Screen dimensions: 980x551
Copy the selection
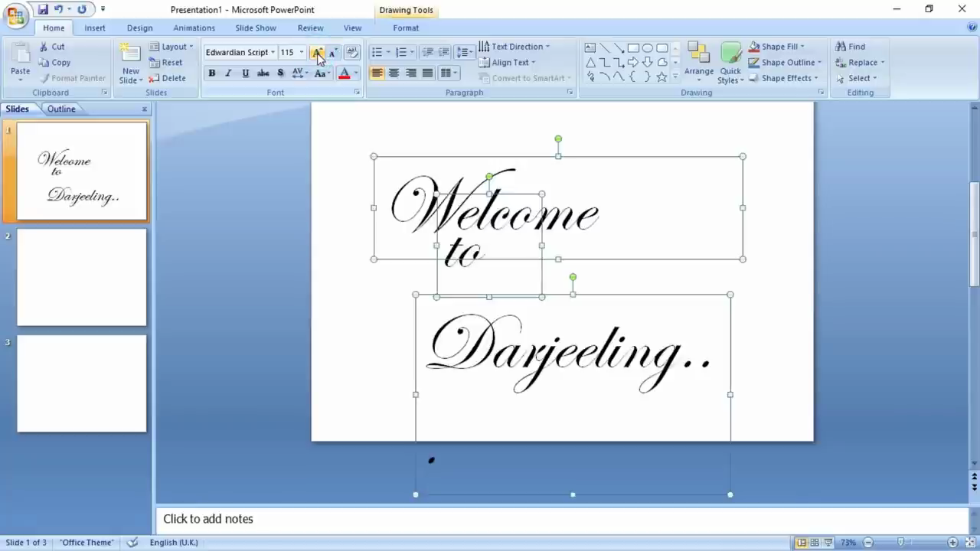click(x=54, y=63)
